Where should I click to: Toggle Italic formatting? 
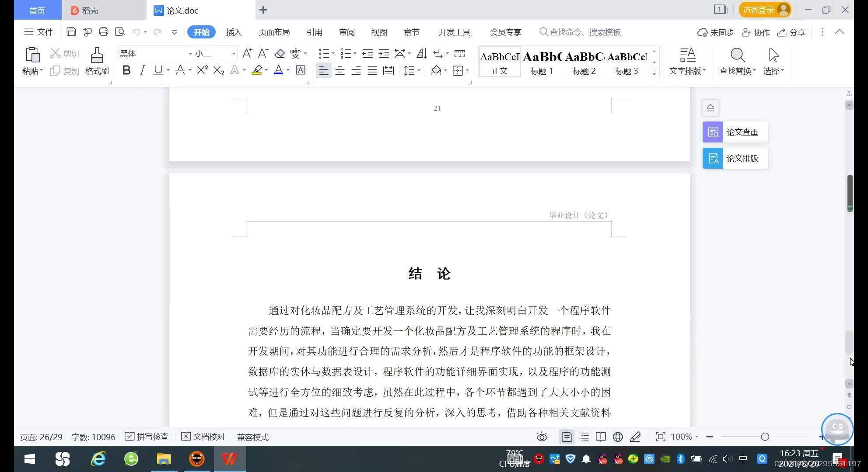[x=142, y=70]
